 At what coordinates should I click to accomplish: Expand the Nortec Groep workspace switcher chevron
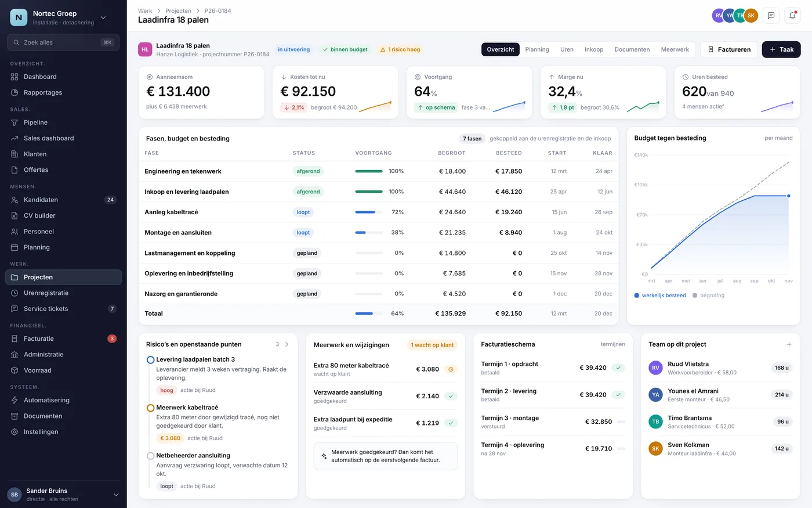[103, 18]
